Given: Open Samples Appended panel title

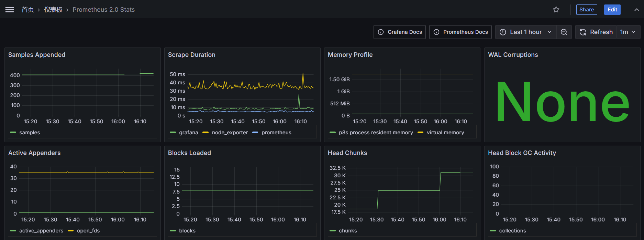Looking at the screenshot, I should pyautogui.click(x=37, y=55).
